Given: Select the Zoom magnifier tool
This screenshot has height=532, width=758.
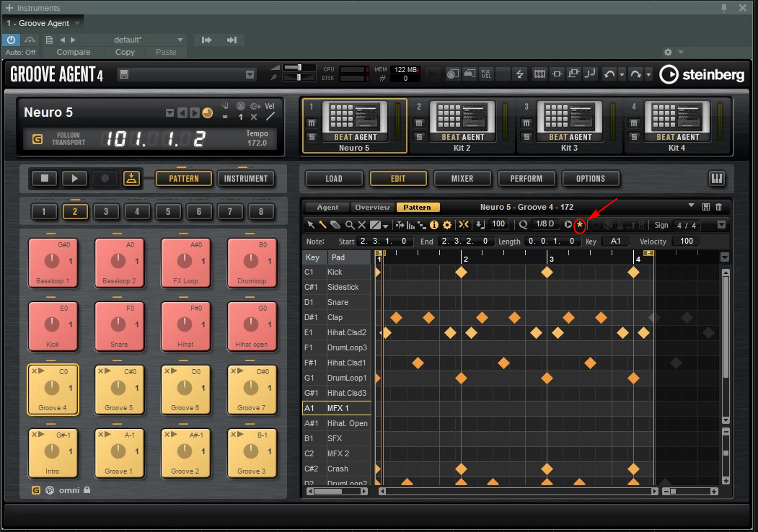Looking at the screenshot, I should pos(349,225).
